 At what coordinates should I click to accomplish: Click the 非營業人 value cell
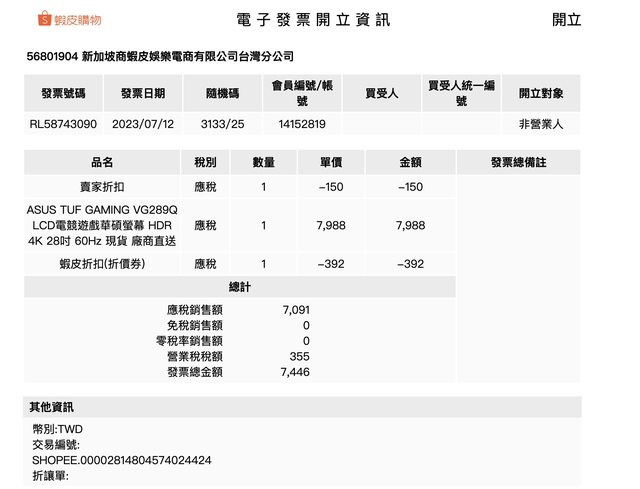(x=541, y=125)
